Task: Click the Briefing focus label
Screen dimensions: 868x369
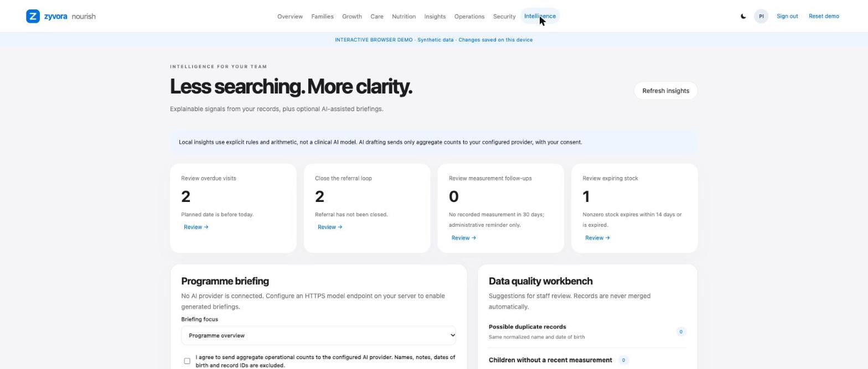Action: point(199,319)
